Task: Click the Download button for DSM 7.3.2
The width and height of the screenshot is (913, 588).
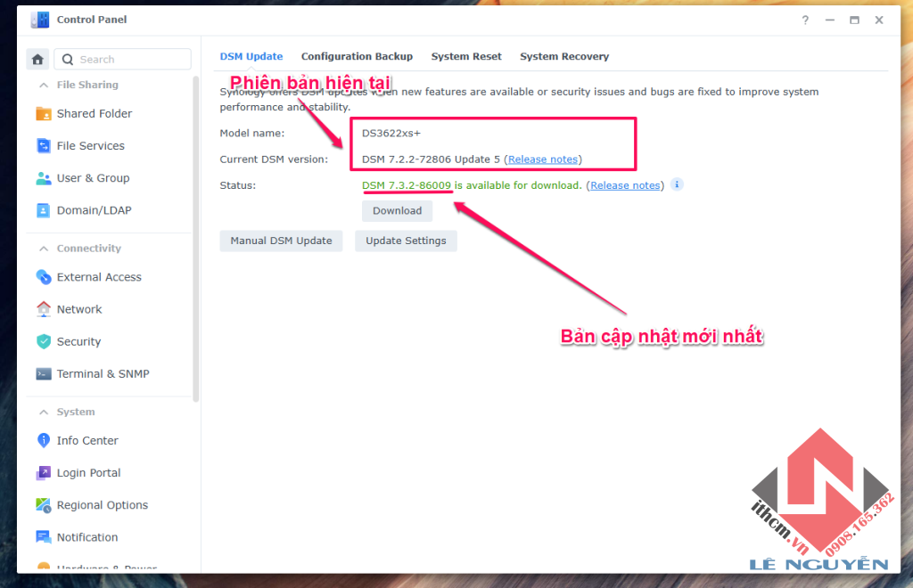Action: pos(397,210)
